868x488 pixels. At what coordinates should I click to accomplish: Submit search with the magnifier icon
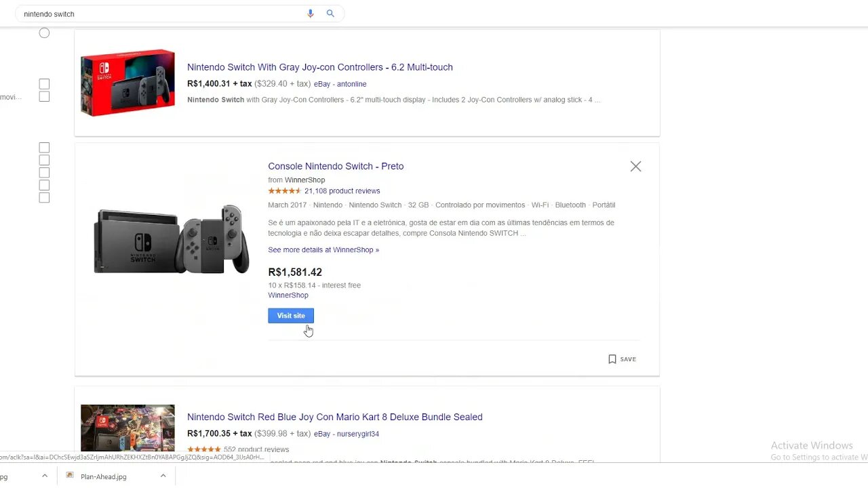(x=330, y=14)
